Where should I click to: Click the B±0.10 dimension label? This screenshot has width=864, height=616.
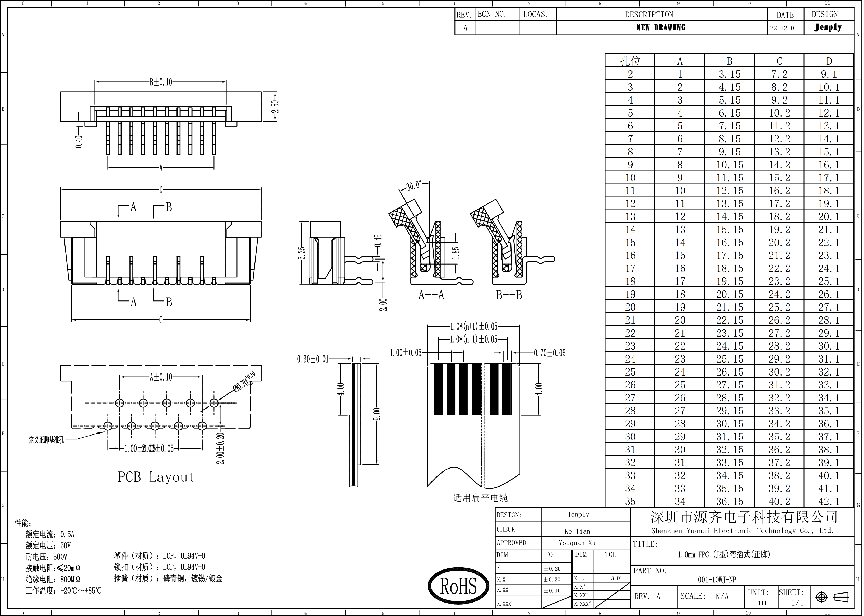(160, 82)
